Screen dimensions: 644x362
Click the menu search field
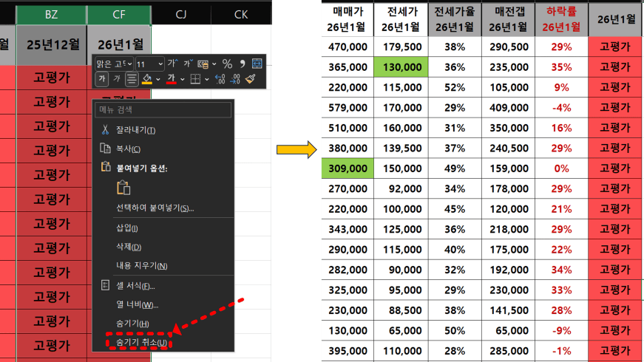click(x=163, y=109)
